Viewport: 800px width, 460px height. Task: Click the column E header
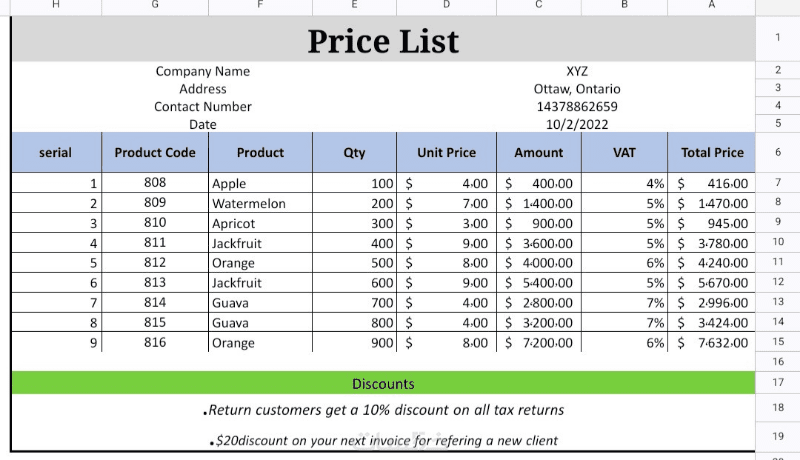tap(355, 5)
